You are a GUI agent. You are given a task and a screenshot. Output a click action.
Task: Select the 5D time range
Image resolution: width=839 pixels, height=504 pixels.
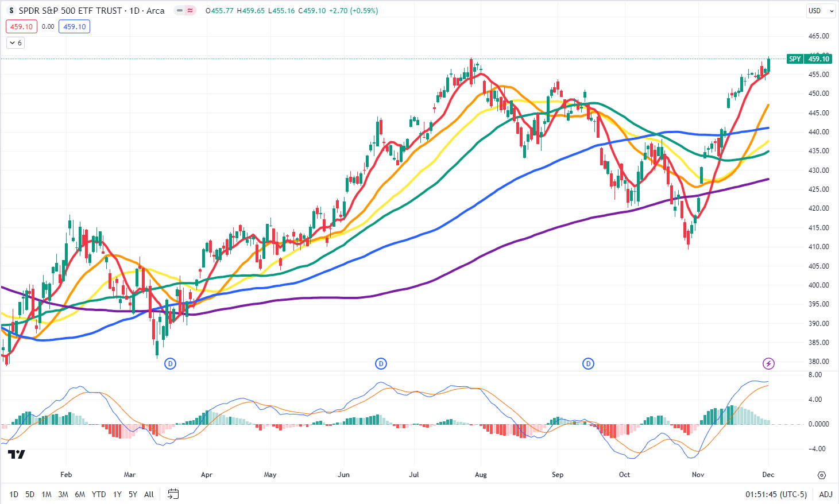point(30,494)
